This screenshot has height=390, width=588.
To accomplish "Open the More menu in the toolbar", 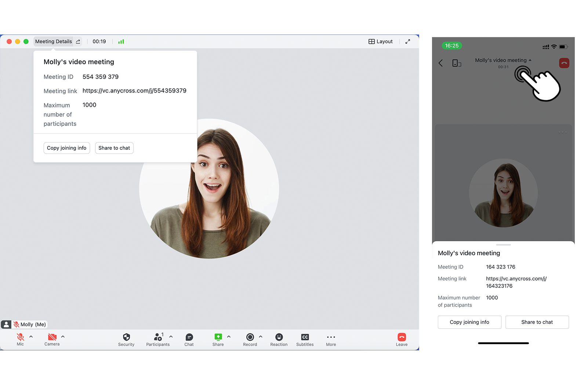I will 331,337.
